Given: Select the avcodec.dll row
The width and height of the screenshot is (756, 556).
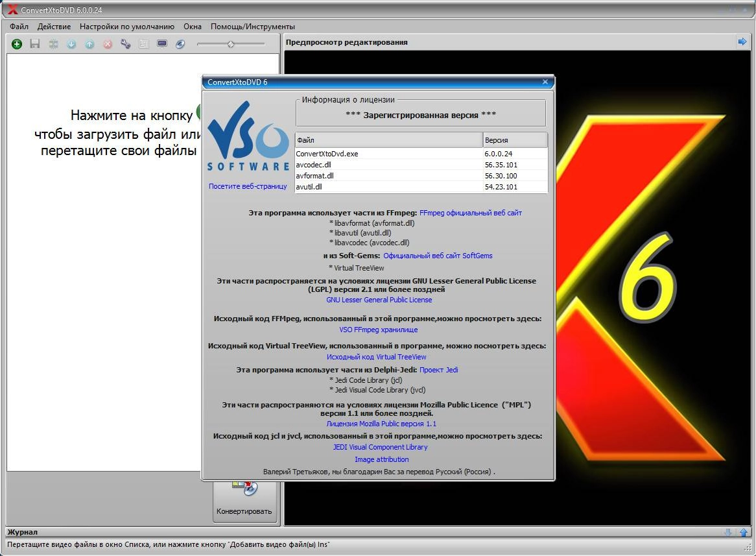Looking at the screenshot, I should 421,165.
